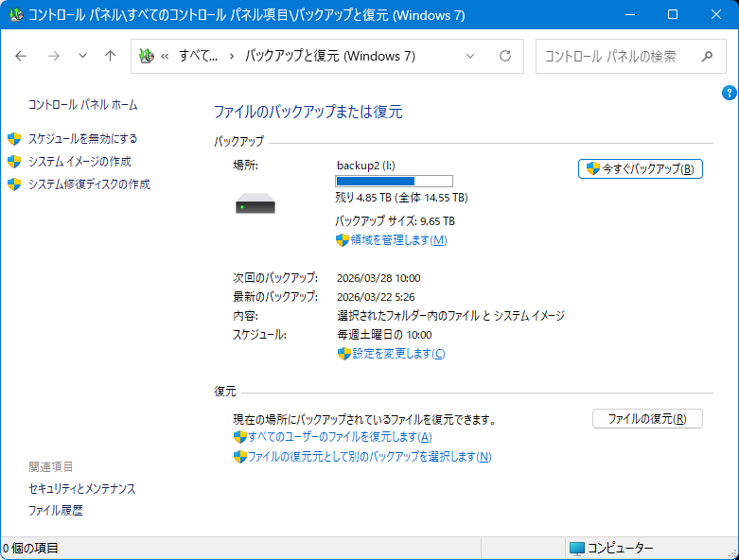Click the backup drive usage bar

coord(394,181)
